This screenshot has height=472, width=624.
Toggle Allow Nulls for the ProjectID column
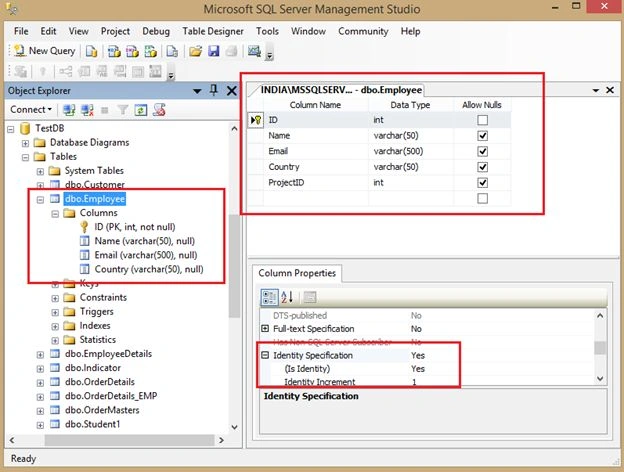click(482, 183)
